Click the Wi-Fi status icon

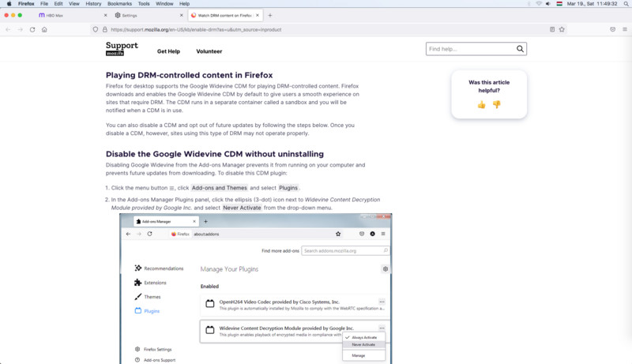point(539,4)
